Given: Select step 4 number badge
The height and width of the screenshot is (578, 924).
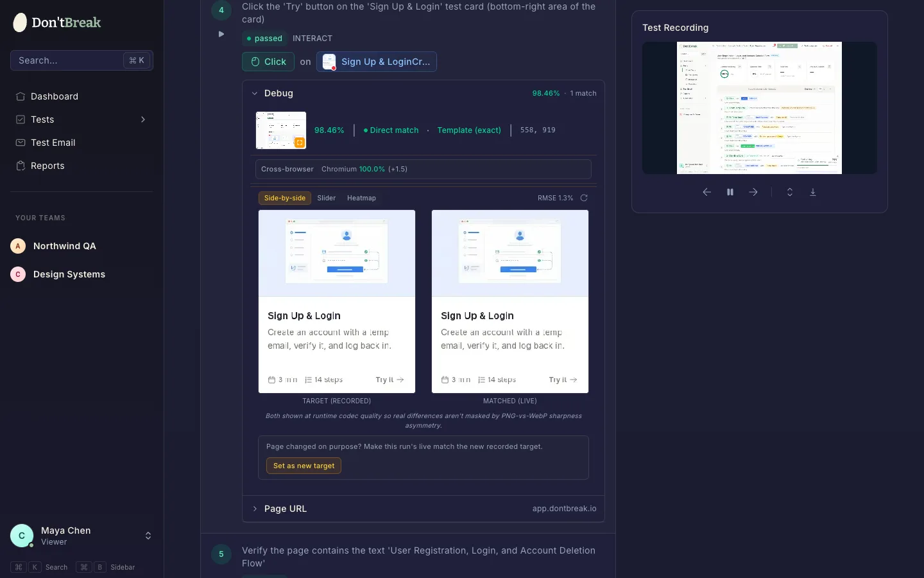Looking at the screenshot, I should [221, 10].
